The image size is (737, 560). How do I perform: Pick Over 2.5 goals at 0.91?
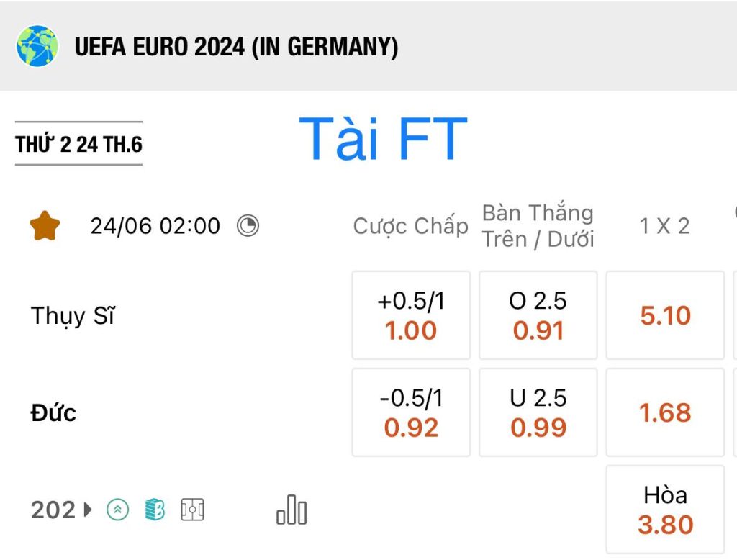pyautogui.click(x=538, y=315)
